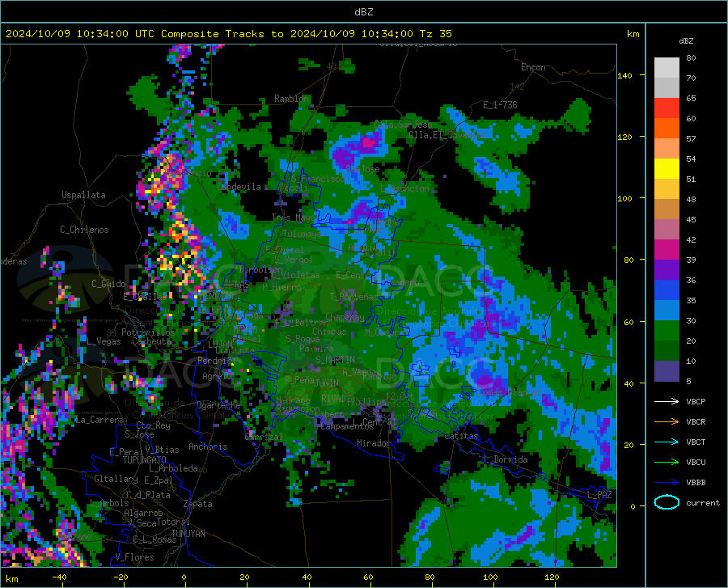Click the 'LUJAN' place label
This screenshot has width=728, height=588.
click(220, 345)
